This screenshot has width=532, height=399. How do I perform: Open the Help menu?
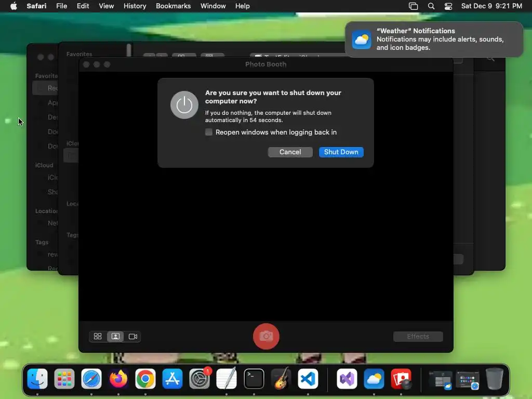[x=243, y=6]
